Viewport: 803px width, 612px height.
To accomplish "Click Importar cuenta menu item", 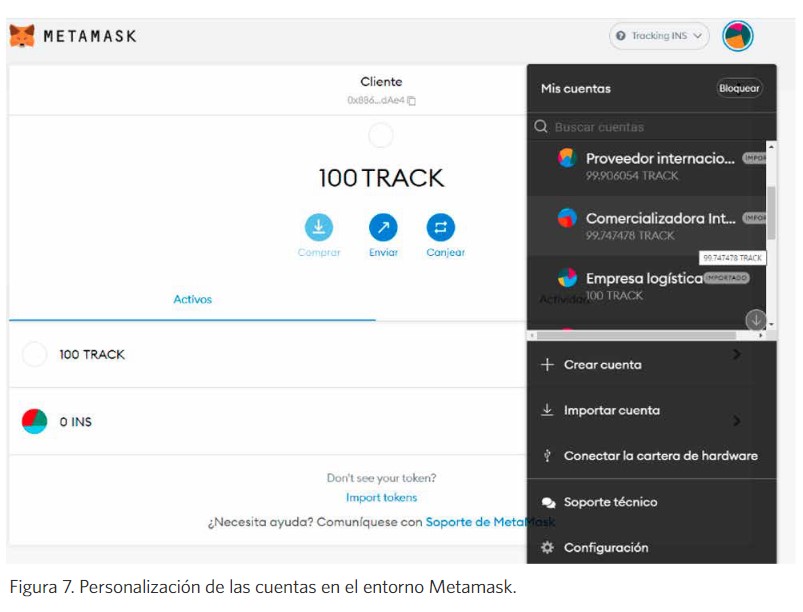I will (651, 410).
